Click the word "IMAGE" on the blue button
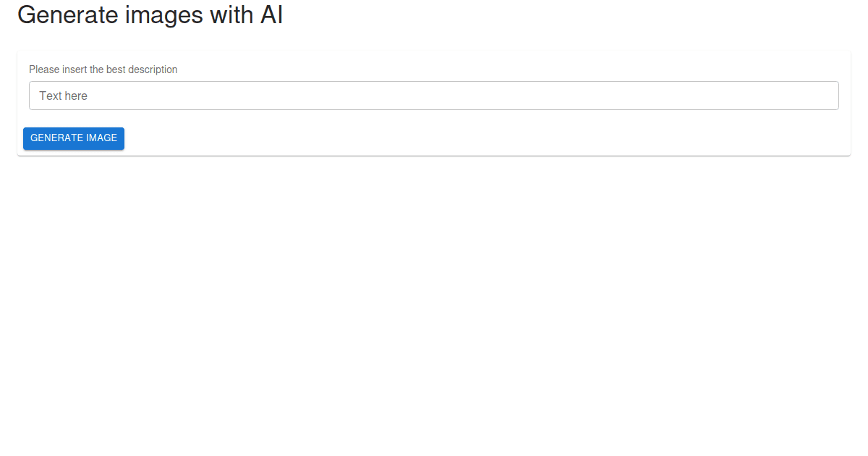 [101, 138]
